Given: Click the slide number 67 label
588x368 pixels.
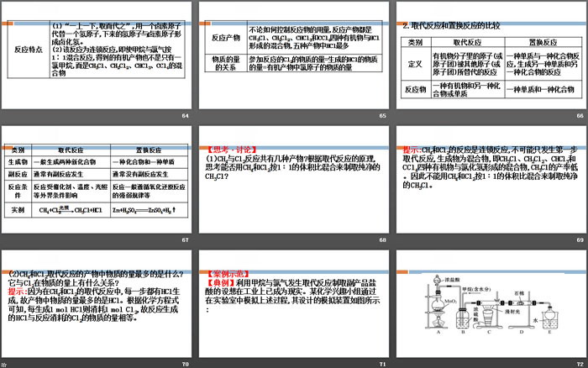Looking at the screenshot, I should [x=185, y=240].
